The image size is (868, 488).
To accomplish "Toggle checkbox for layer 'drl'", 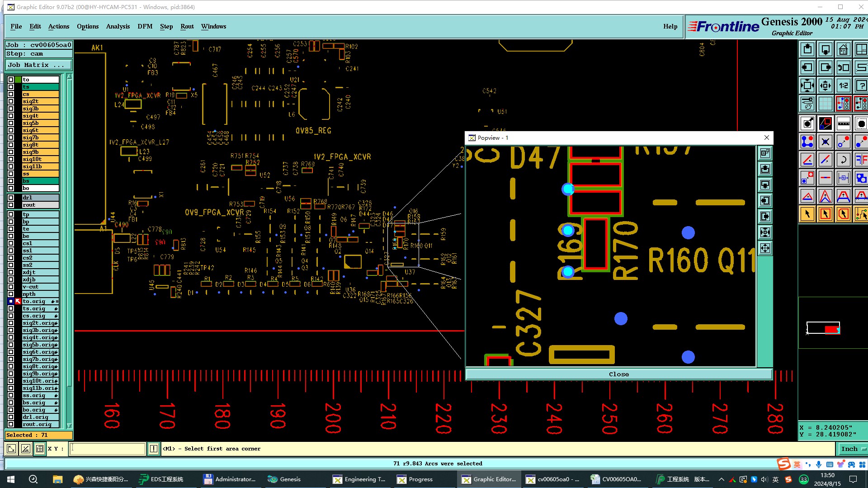I will pos(11,198).
